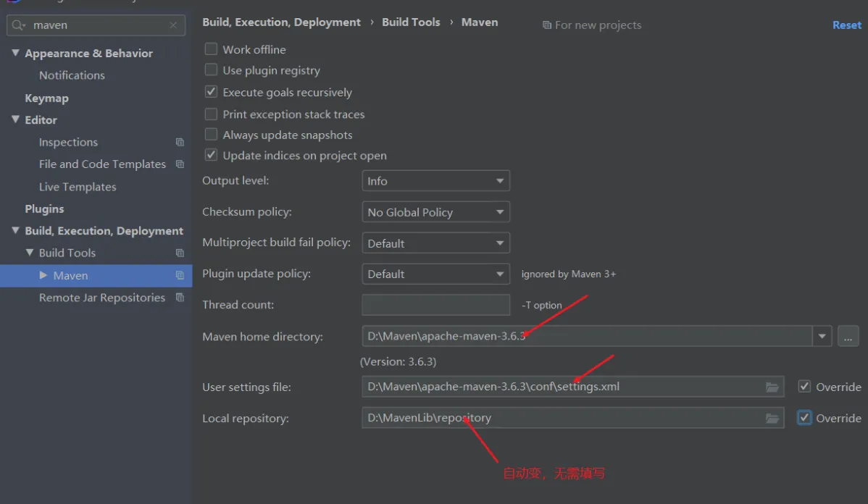Screen dimensions: 868x504
Task: Click project-level icon beside Inspections
Action: pos(180,143)
